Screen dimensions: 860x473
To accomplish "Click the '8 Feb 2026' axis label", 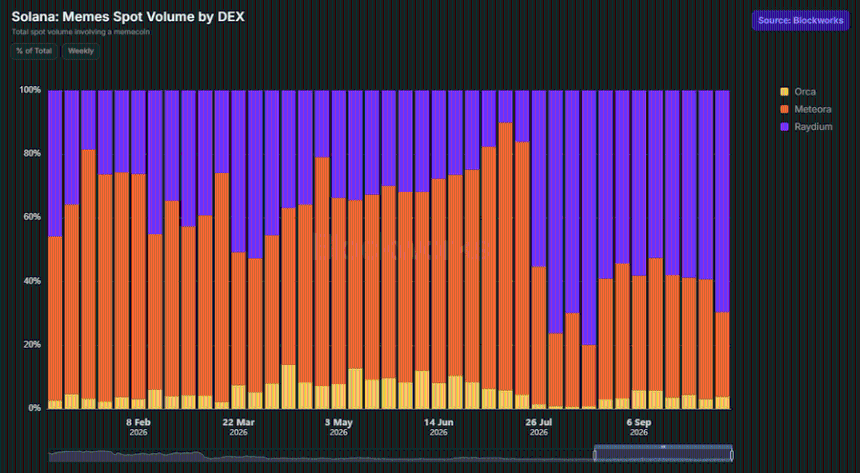I will [x=138, y=427].
